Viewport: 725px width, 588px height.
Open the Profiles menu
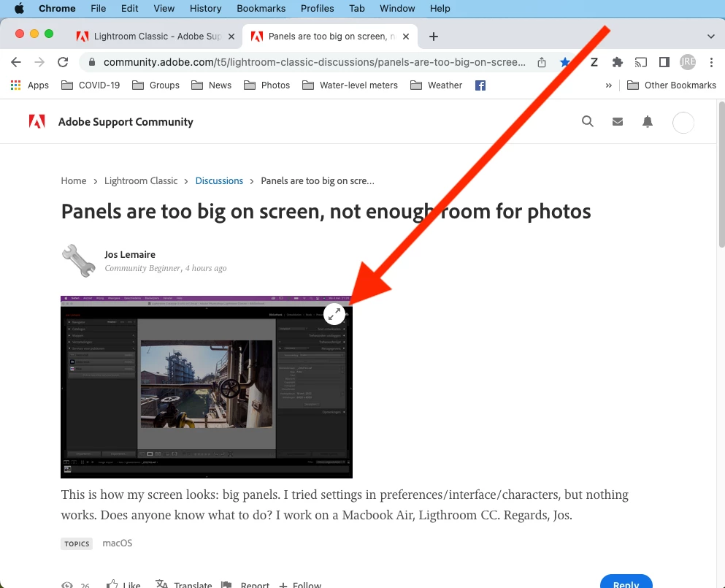click(x=317, y=8)
